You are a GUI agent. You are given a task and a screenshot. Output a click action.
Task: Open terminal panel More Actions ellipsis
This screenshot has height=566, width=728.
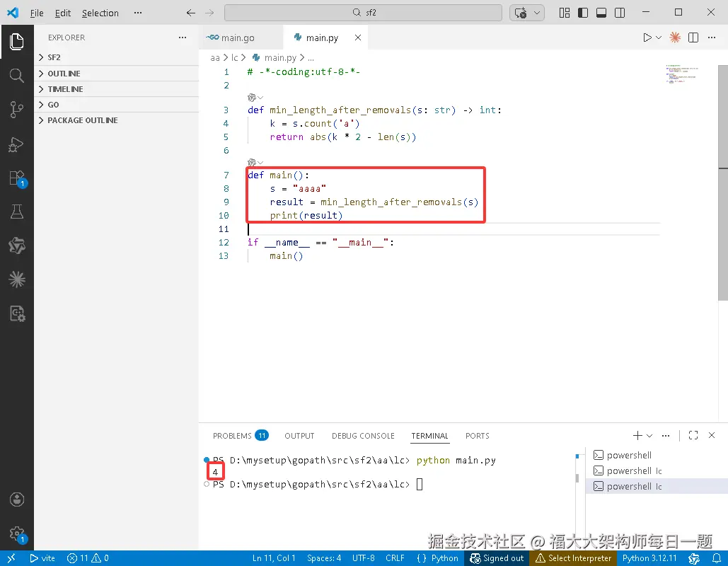tap(666, 436)
